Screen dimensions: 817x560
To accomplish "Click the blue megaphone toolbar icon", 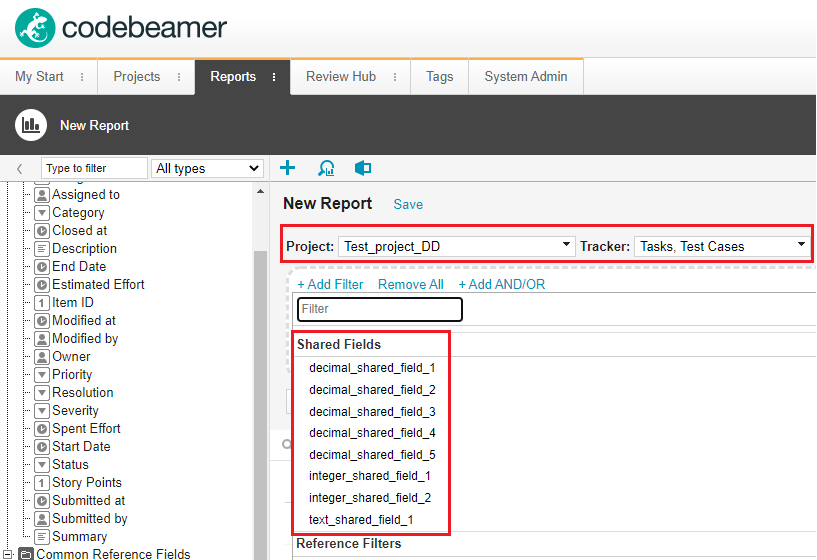I will point(363,168).
